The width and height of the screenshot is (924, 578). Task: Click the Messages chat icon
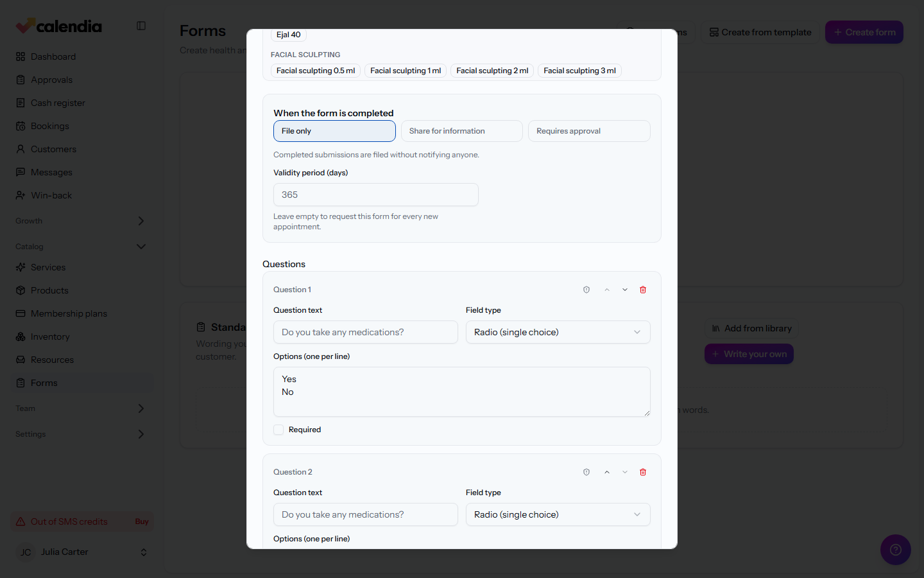coord(21,172)
